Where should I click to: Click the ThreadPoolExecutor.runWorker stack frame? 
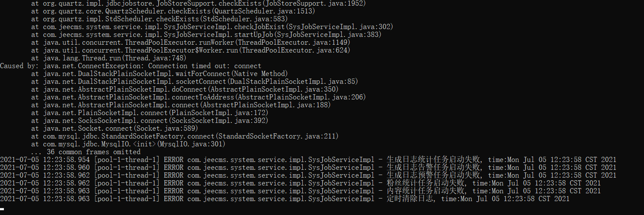point(190,43)
